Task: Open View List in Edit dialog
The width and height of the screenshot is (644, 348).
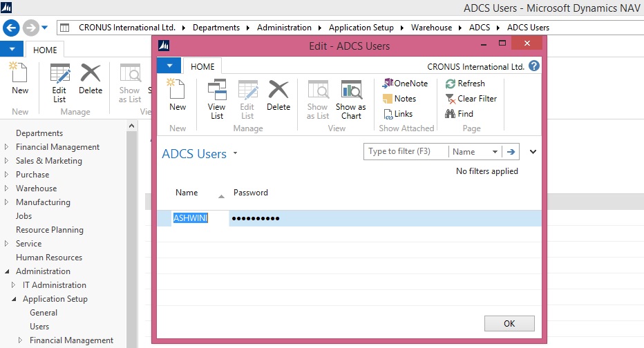Action: [x=217, y=99]
